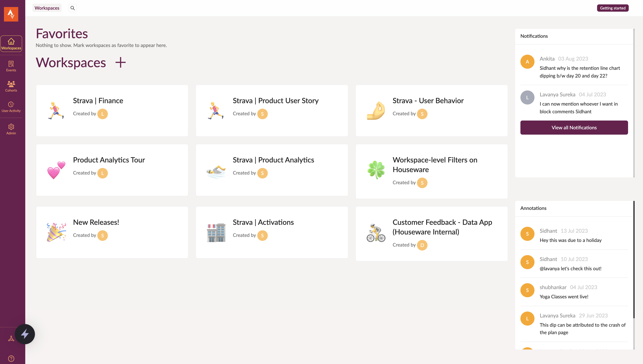The image size is (643, 364).
Task: Open Strava | Product Analytics workspace
Action: click(x=272, y=170)
